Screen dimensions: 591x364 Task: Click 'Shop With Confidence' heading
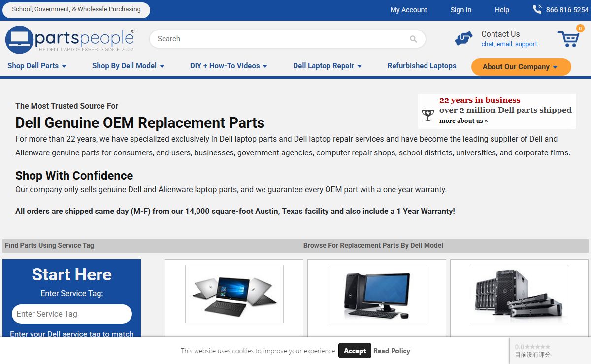[x=74, y=176]
